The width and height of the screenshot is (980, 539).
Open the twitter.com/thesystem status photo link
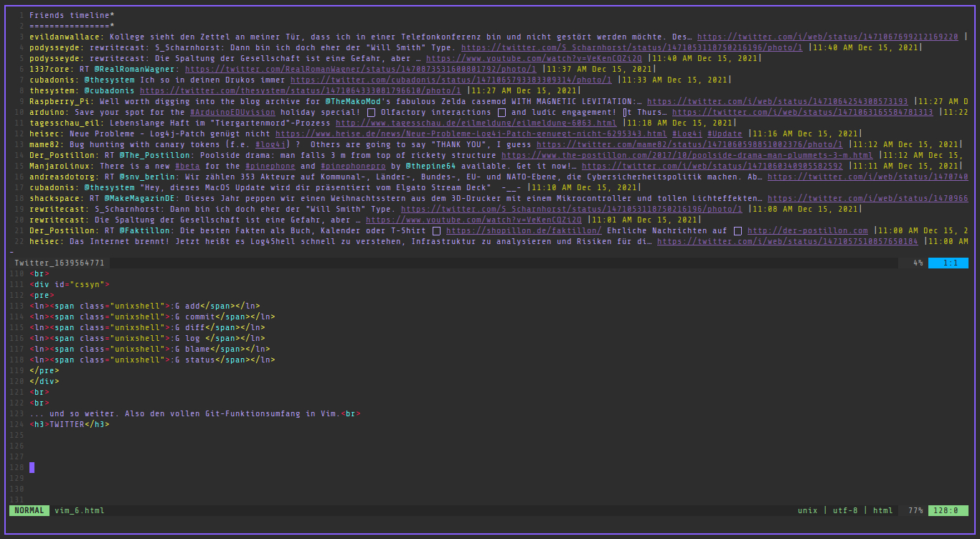(301, 90)
